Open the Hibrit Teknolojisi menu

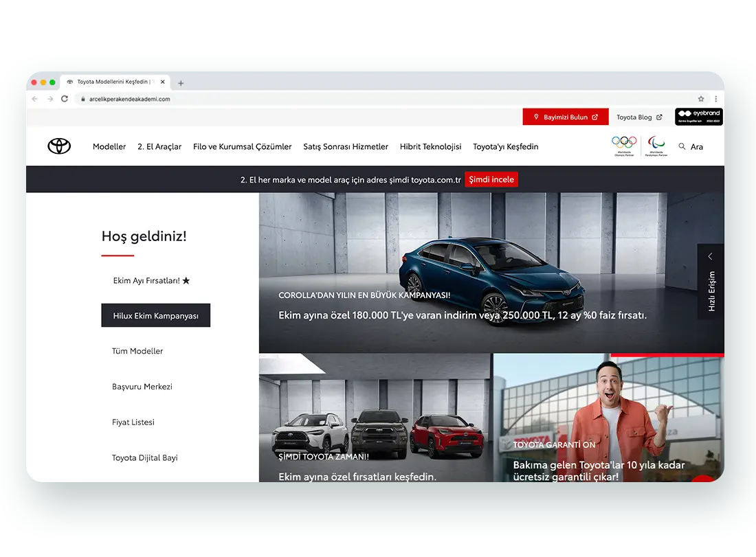(430, 146)
